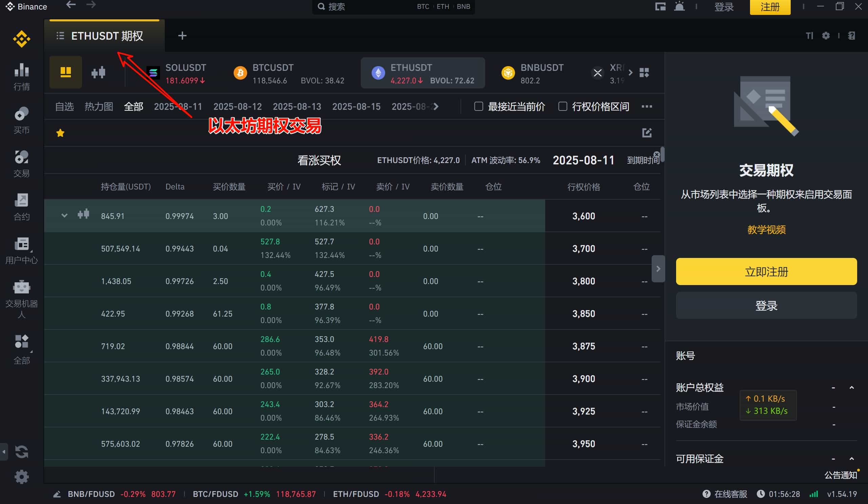Image resolution: width=868 pixels, height=504 pixels.
Task: Click the search input field at the top
Action: pyautogui.click(x=362, y=6)
